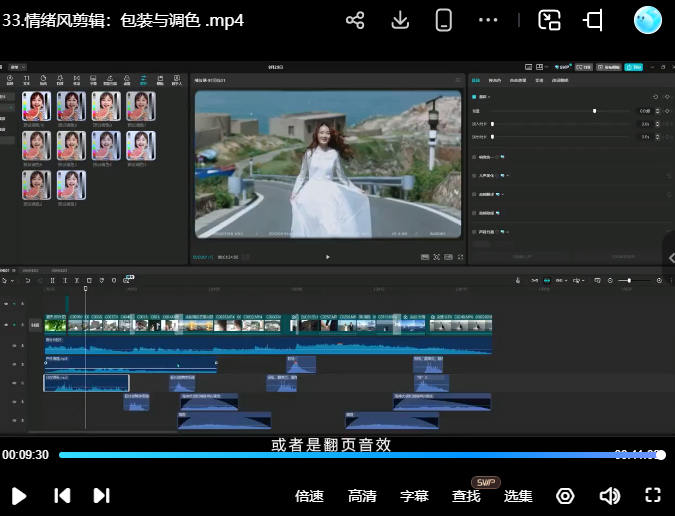The image size is (675, 516).
Task: Mute the player volume speaker icon
Action: (x=609, y=495)
